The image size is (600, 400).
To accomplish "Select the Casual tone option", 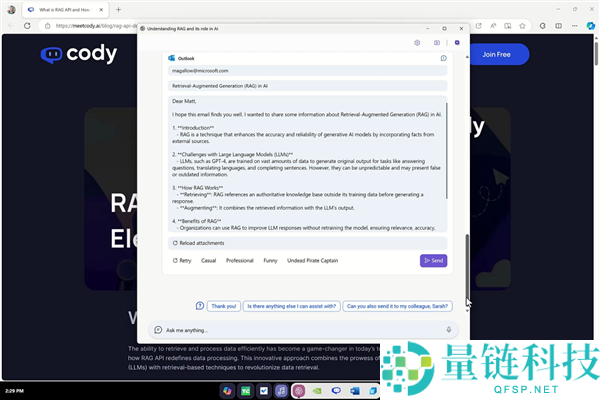I will coord(209,261).
